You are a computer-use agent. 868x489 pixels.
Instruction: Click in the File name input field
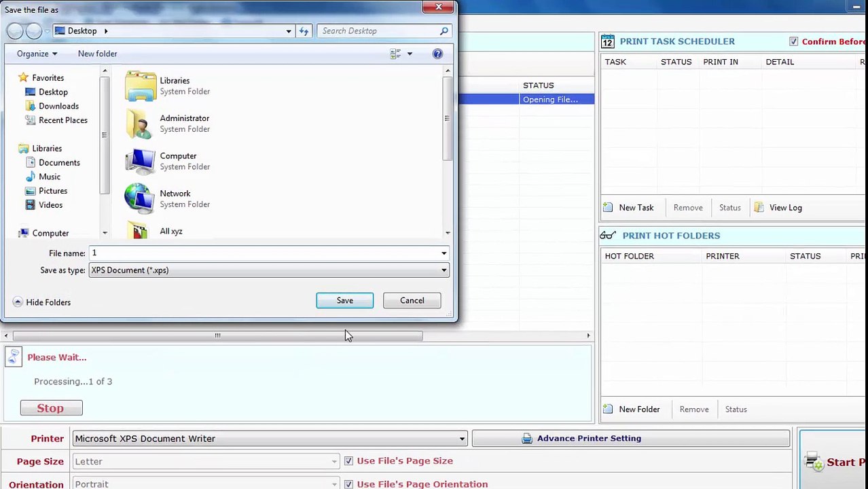[264, 253]
